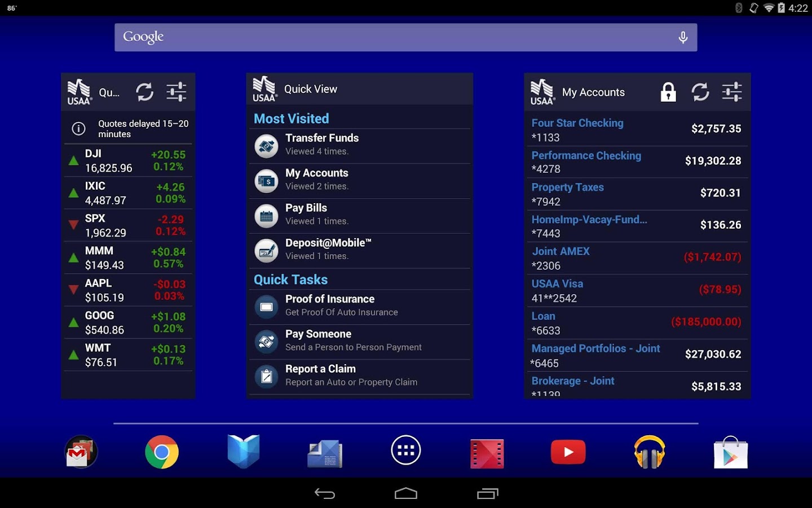
Task: Tap the Android back button
Action: [x=325, y=494]
